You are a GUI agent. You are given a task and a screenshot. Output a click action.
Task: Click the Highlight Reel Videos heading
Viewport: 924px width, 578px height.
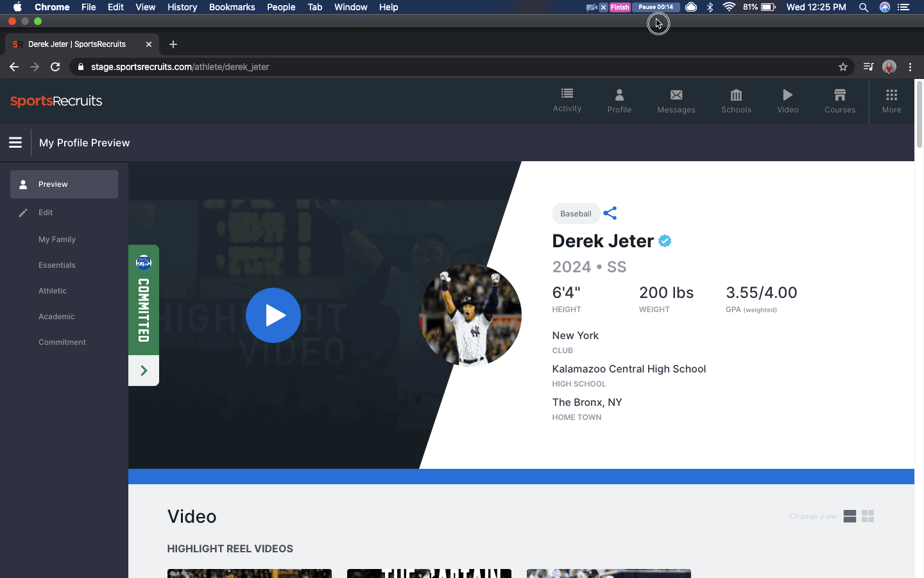[x=230, y=548]
